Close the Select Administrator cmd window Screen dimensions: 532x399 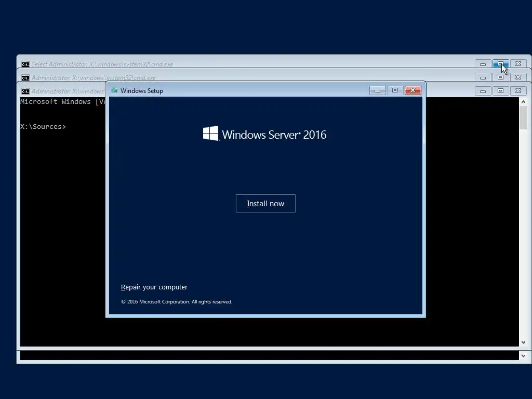(x=518, y=64)
